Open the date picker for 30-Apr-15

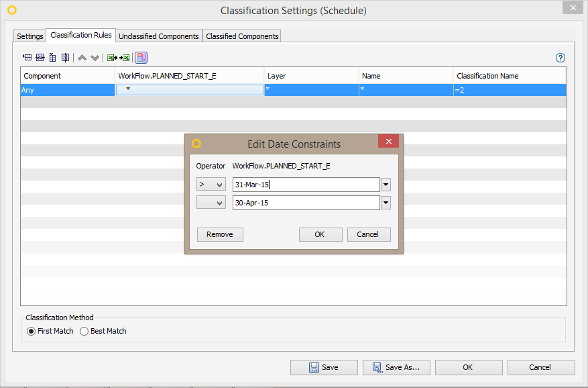tap(386, 202)
